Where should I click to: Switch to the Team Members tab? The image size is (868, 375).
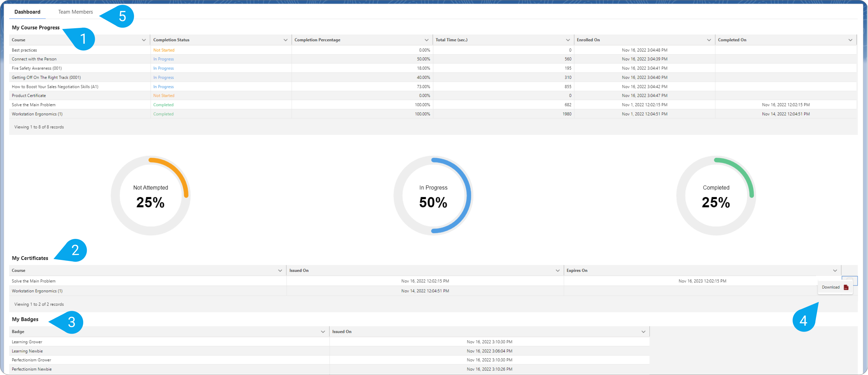tap(75, 12)
